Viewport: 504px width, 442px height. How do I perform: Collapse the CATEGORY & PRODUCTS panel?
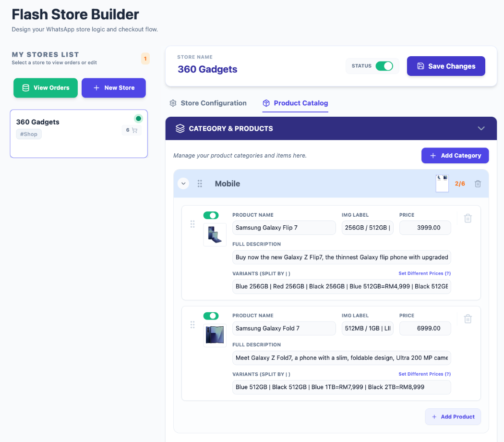(481, 128)
